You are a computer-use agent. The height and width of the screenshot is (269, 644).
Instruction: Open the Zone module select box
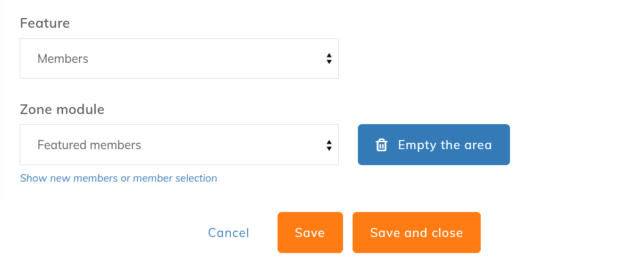[179, 145]
